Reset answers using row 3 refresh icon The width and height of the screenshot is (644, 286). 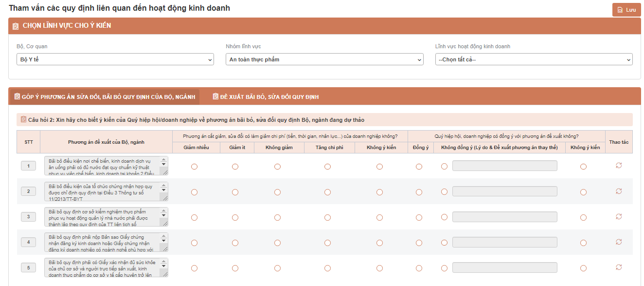pyautogui.click(x=619, y=216)
